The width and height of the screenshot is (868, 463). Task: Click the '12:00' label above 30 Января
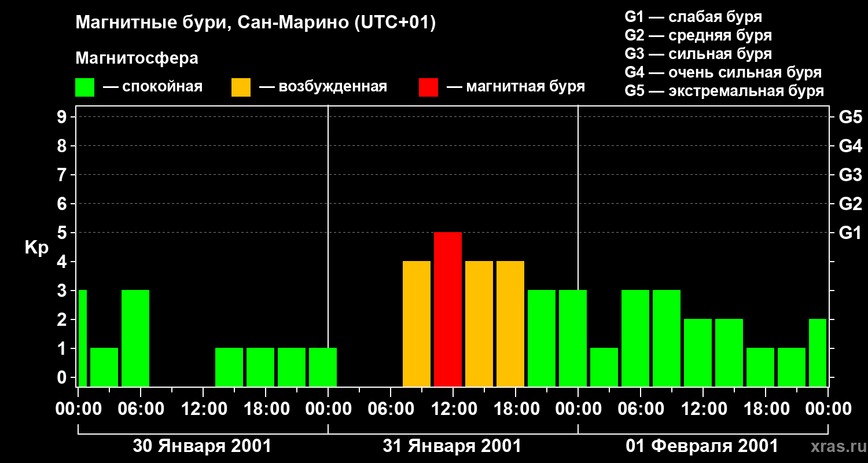tap(203, 409)
